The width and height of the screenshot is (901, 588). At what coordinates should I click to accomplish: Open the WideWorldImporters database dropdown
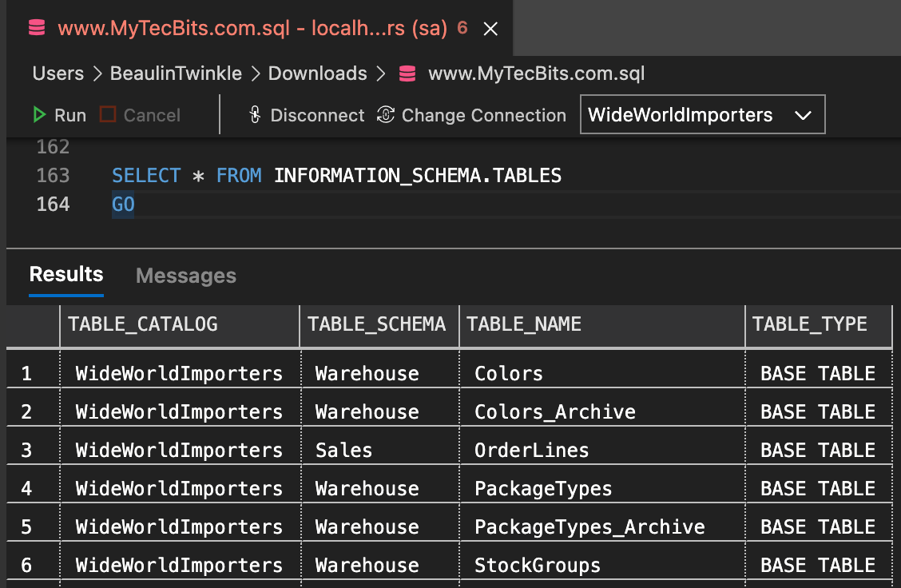[702, 114]
